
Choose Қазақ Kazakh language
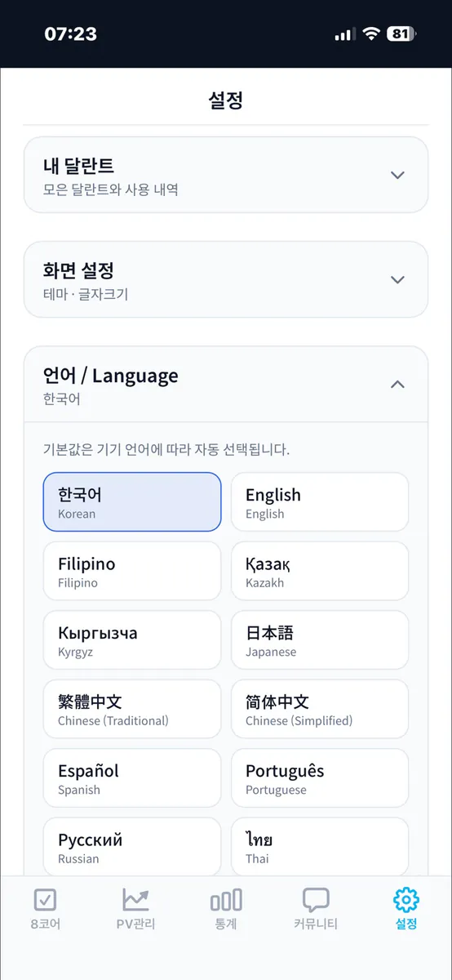pyautogui.click(x=320, y=571)
